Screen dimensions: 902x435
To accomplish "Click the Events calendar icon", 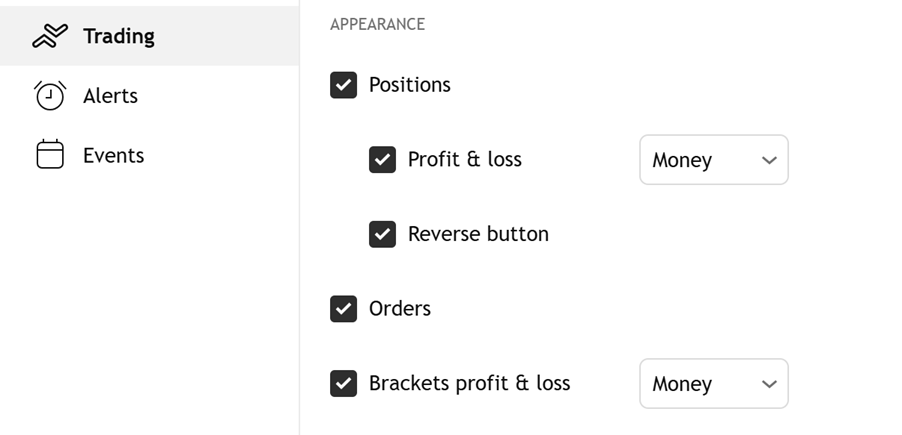I will tap(50, 155).
